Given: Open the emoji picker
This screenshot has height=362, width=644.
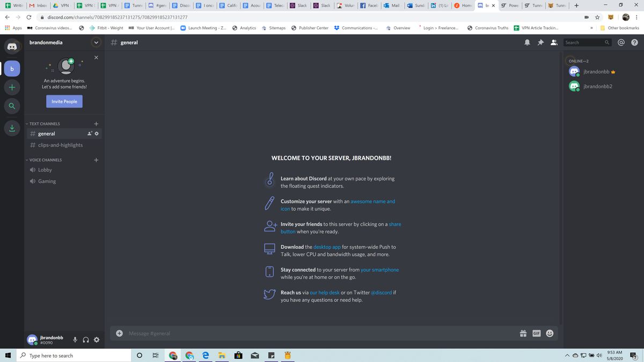Looking at the screenshot, I should click(x=549, y=333).
